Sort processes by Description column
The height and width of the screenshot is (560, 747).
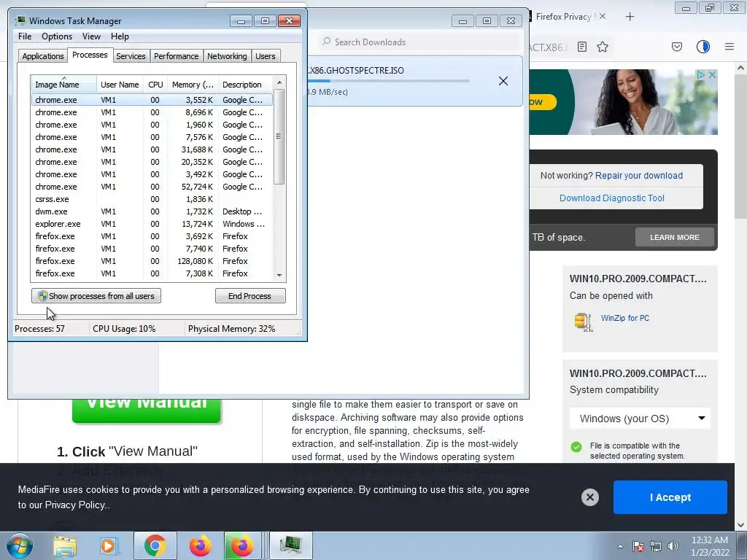pos(245,85)
